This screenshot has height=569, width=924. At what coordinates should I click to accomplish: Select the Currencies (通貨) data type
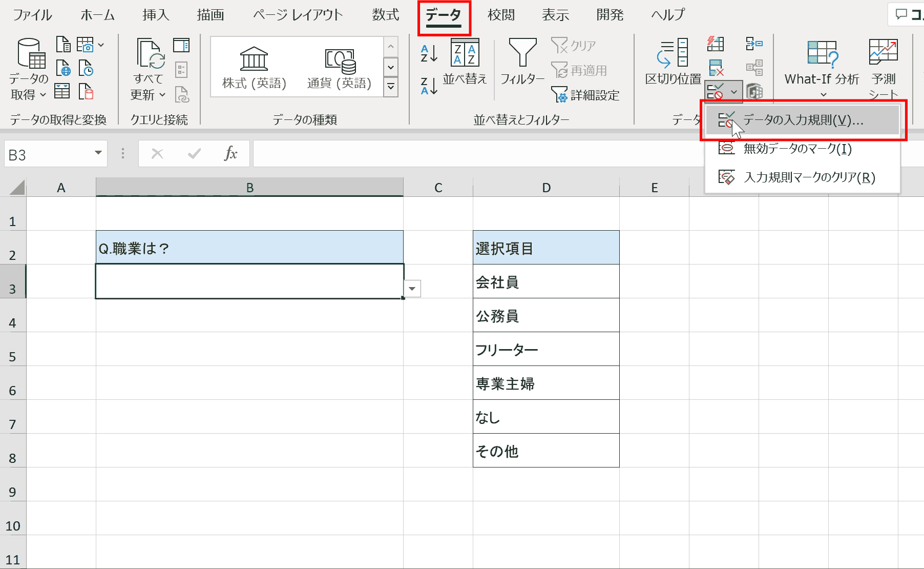pos(339,67)
